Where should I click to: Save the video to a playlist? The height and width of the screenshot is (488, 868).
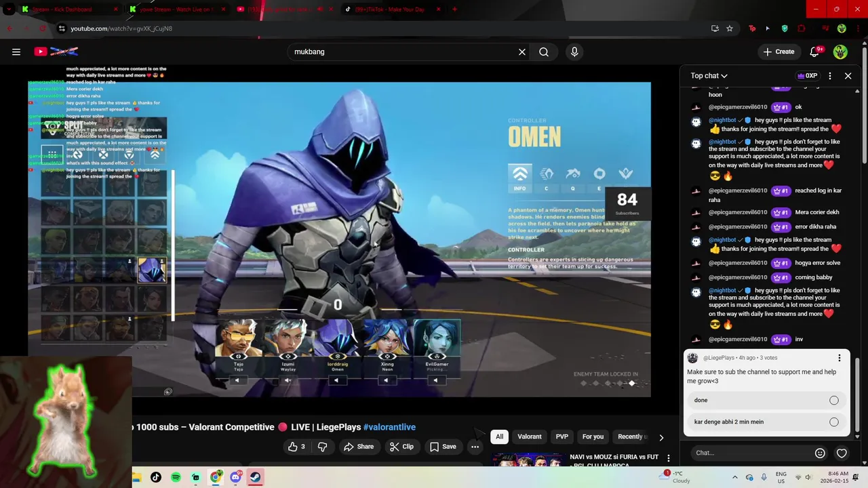coord(443,447)
